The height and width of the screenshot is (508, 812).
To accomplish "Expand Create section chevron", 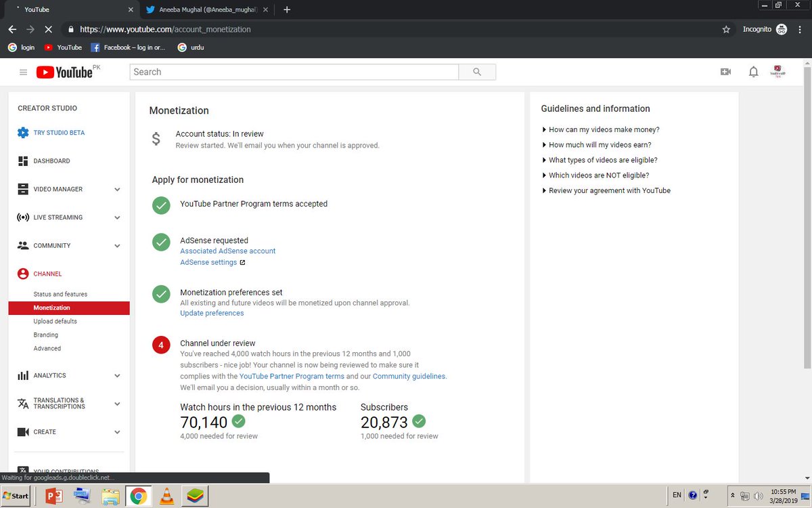I will [117, 432].
